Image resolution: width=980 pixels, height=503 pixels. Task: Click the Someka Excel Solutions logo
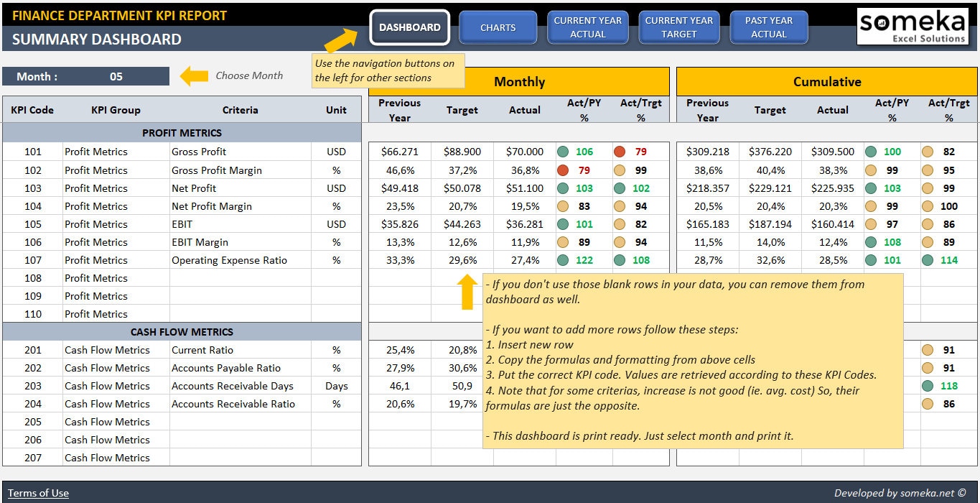point(912,26)
